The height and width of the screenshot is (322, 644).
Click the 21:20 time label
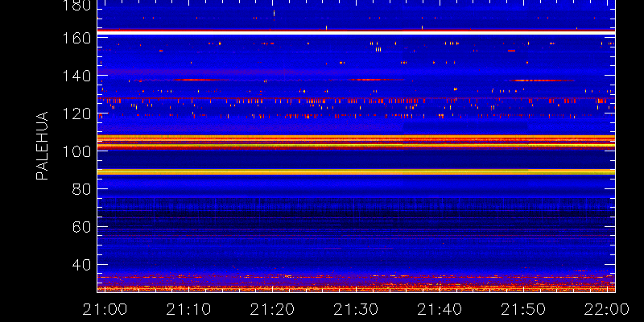tap(271, 309)
